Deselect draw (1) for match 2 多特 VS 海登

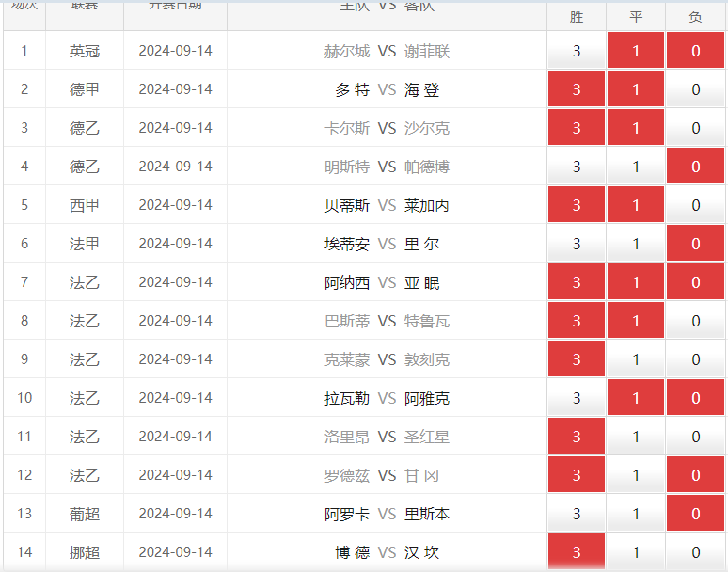(636, 88)
